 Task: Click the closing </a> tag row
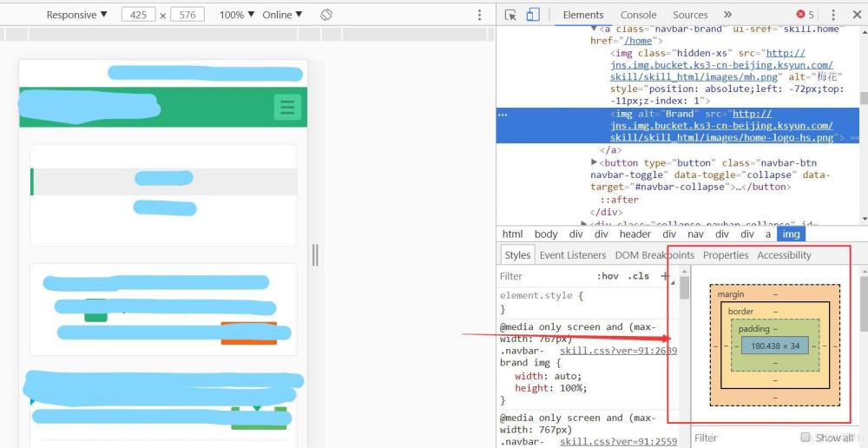(611, 150)
